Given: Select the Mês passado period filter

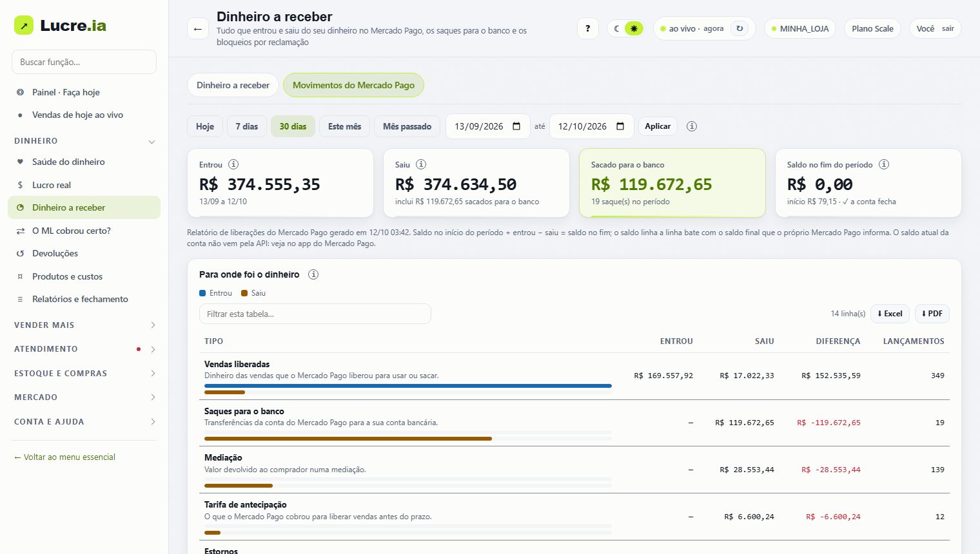Looking at the screenshot, I should coord(407,126).
